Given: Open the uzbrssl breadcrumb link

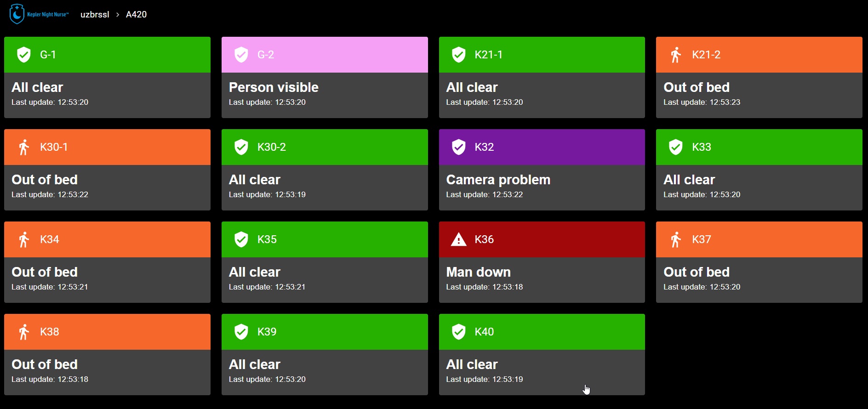Looking at the screenshot, I should [x=95, y=15].
